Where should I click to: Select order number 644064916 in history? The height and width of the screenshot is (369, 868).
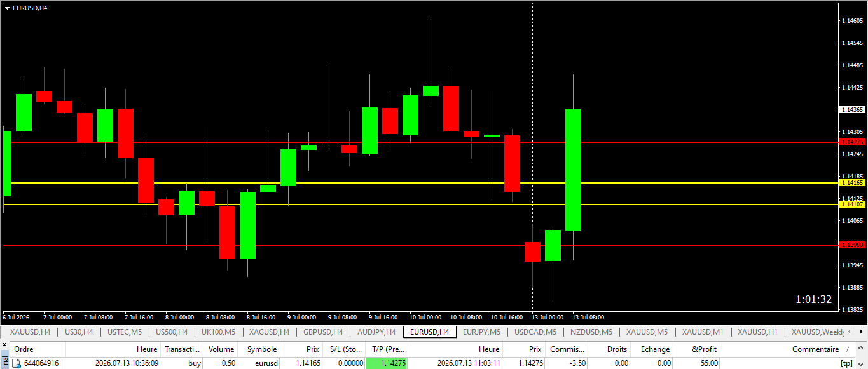coord(41,363)
